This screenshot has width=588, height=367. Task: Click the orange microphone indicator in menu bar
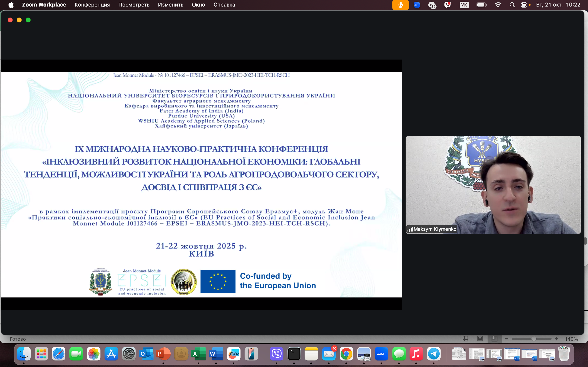click(x=400, y=5)
